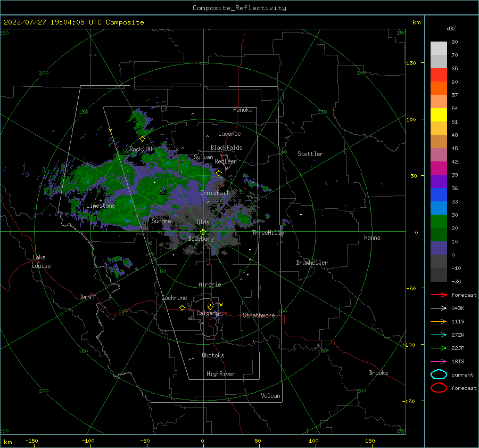Click the Limestone label

101,206
